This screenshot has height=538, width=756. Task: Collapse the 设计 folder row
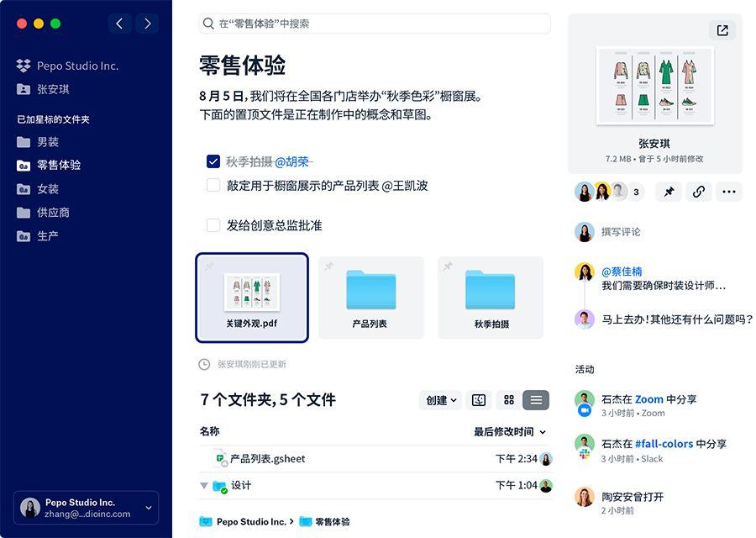pyautogui.click(x=204, y=486)
